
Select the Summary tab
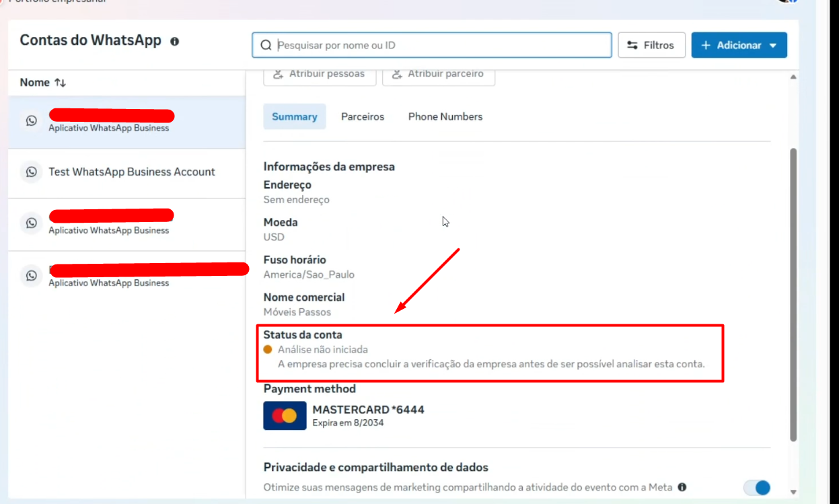tap(295, 116)
